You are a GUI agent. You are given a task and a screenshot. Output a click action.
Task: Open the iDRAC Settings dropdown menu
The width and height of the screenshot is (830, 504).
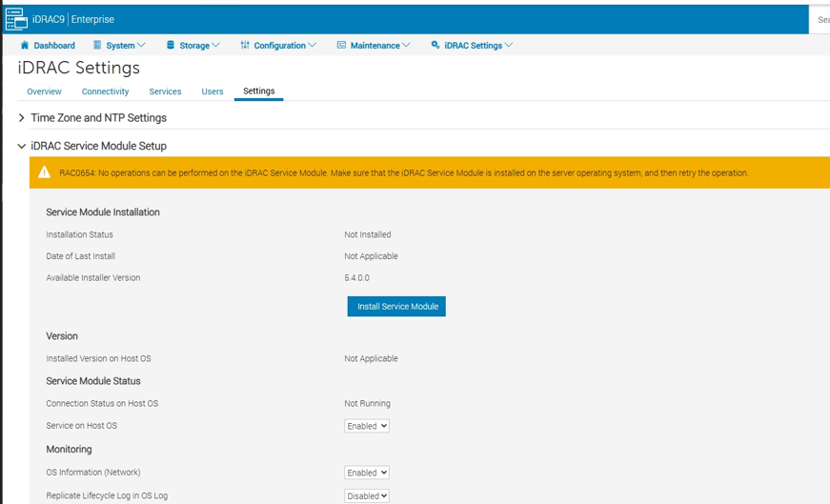[x=472, y=46]
